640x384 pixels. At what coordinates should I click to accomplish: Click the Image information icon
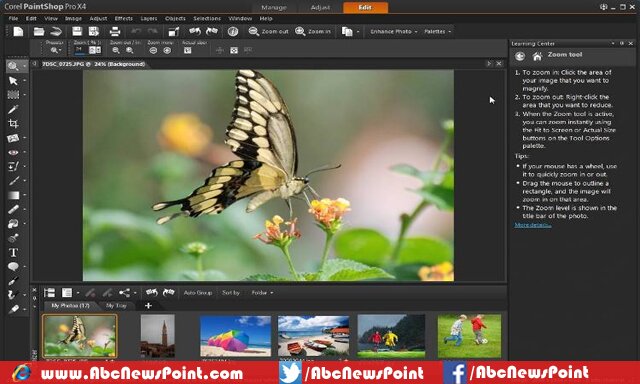(x=233, y=31)
